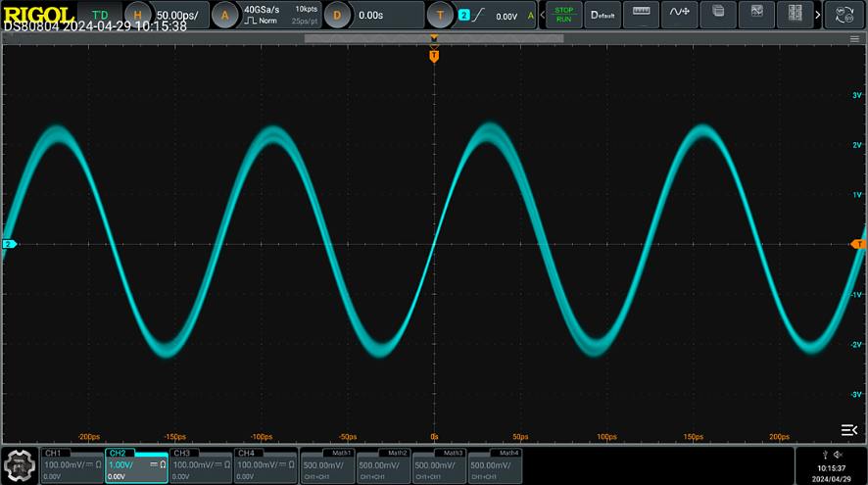Select the channel 2 ground level marker
868x485 pixels.
click(9, 244)
